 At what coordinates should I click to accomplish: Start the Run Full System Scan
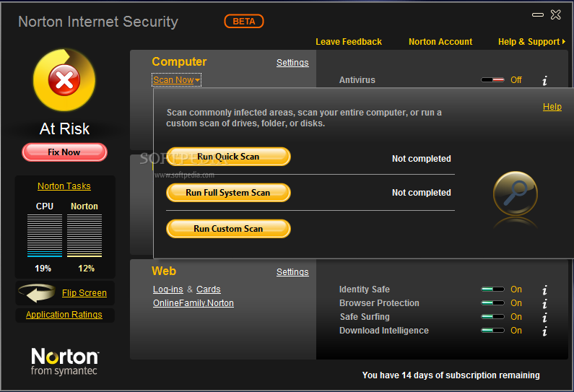point(228,193)
